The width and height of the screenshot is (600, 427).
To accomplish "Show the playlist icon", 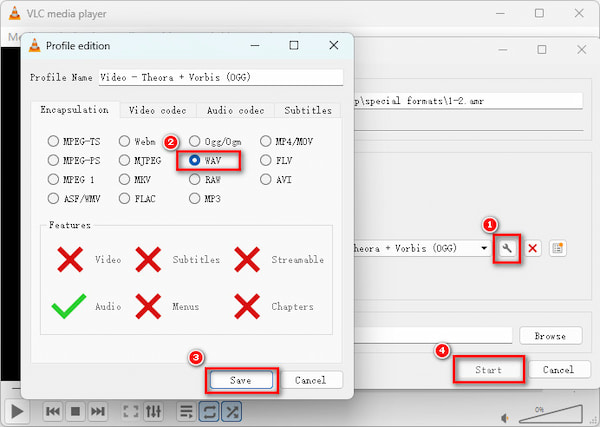I will point(186,412).
